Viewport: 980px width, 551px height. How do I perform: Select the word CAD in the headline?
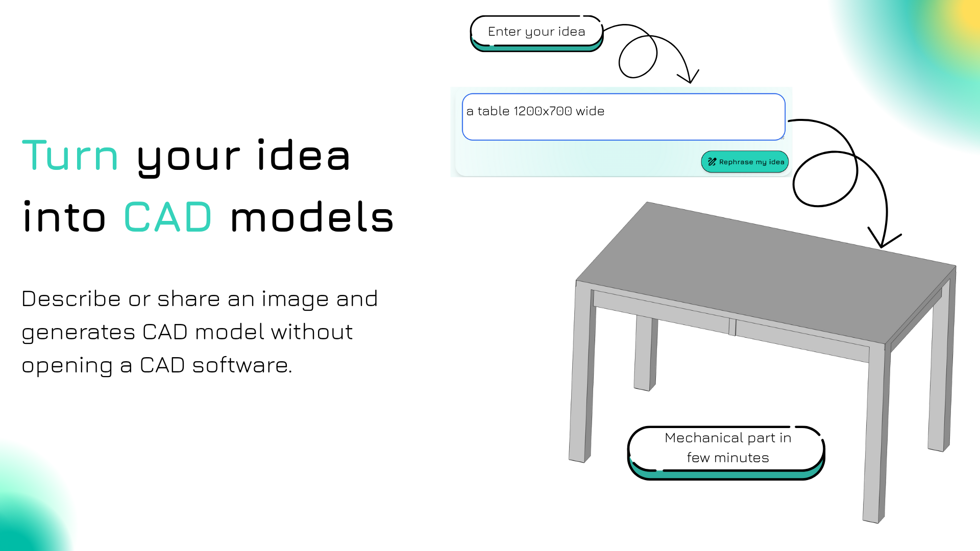pyautogui.click(x=168, y=217)
